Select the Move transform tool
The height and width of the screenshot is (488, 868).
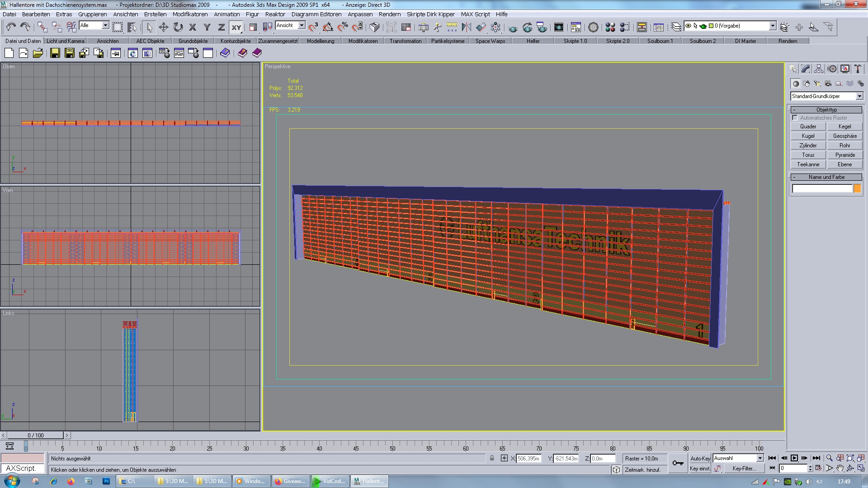pos(164,27)
